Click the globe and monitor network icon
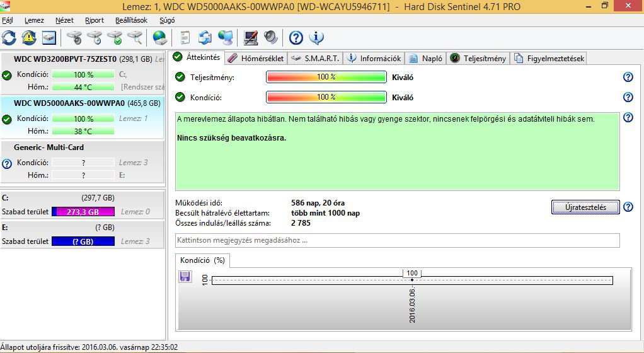Screen dimensions: 644x353 click(226, 38)
